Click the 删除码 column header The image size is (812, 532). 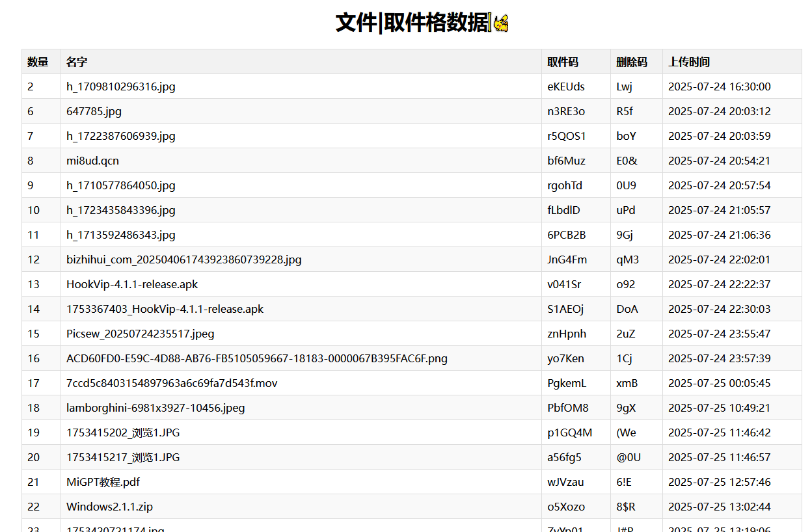pyautogui.click(x=632, y=62)
